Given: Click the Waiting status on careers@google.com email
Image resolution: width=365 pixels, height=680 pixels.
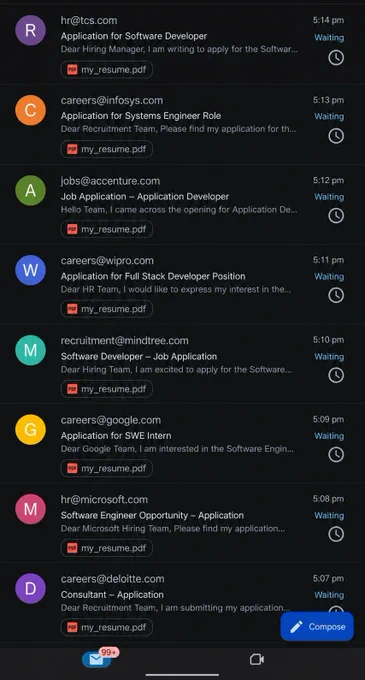Looking at the screenshot, I should 329,436.
